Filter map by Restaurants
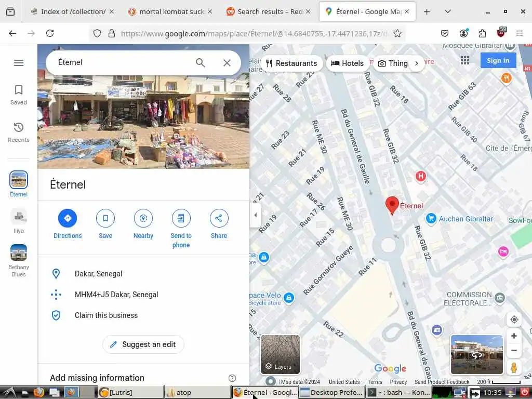Screen dimensions: 532x399 [x=291, y=63]
